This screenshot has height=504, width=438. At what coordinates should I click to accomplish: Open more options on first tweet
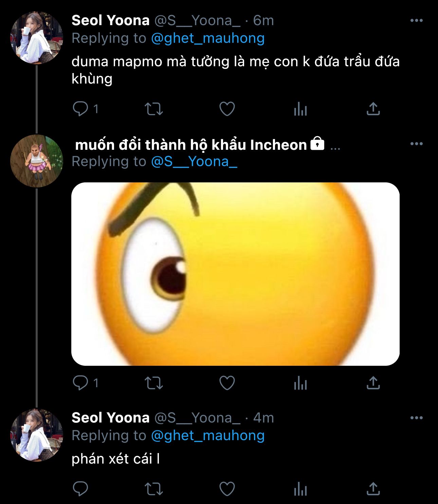416,21
